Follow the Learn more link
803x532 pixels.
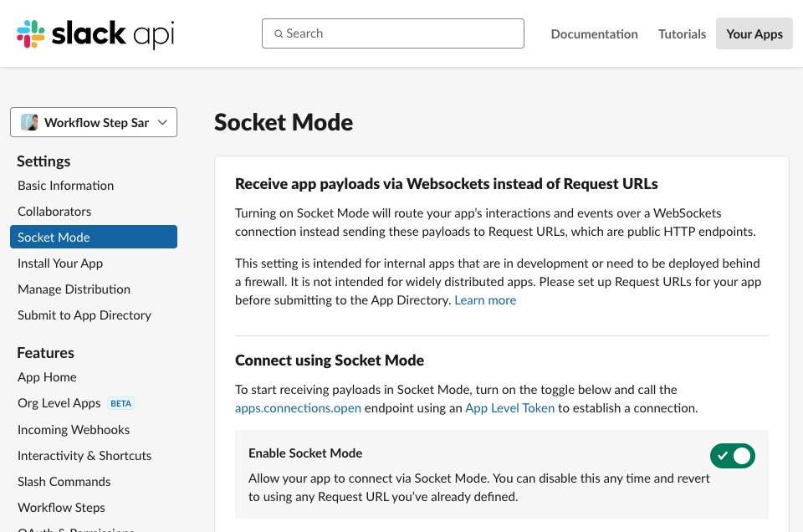click(x=485, y=300)
